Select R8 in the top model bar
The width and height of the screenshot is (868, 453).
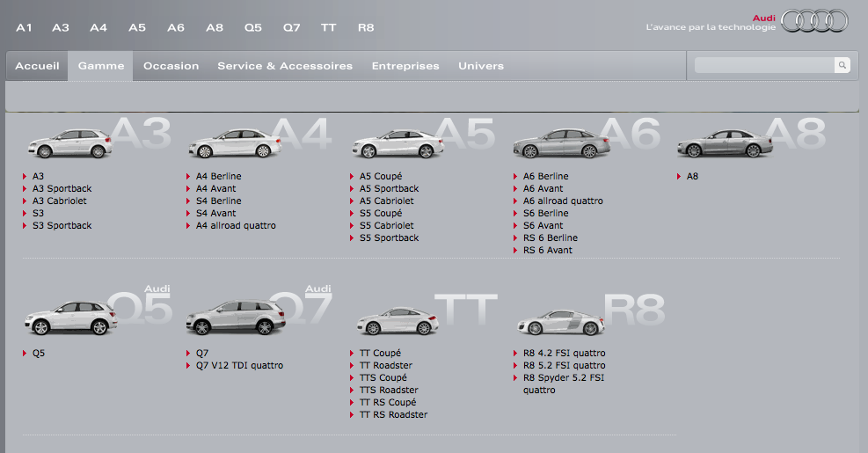point(366,27)
